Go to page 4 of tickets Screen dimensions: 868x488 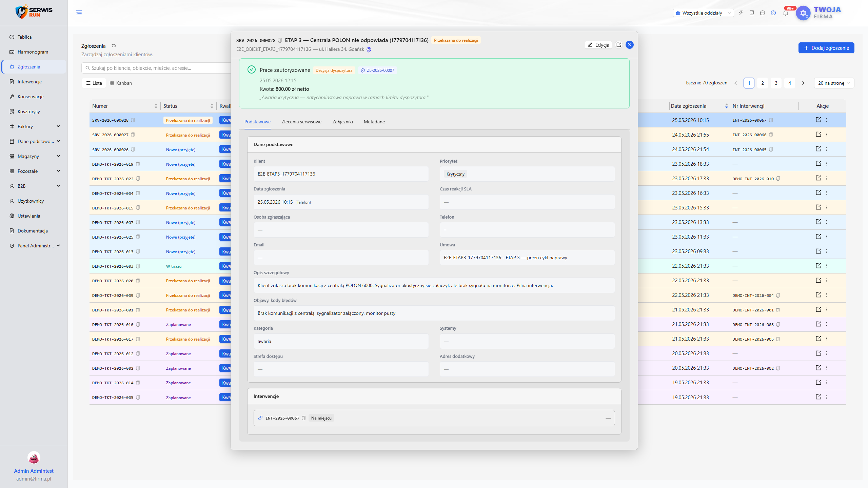[x=790, y=83]
